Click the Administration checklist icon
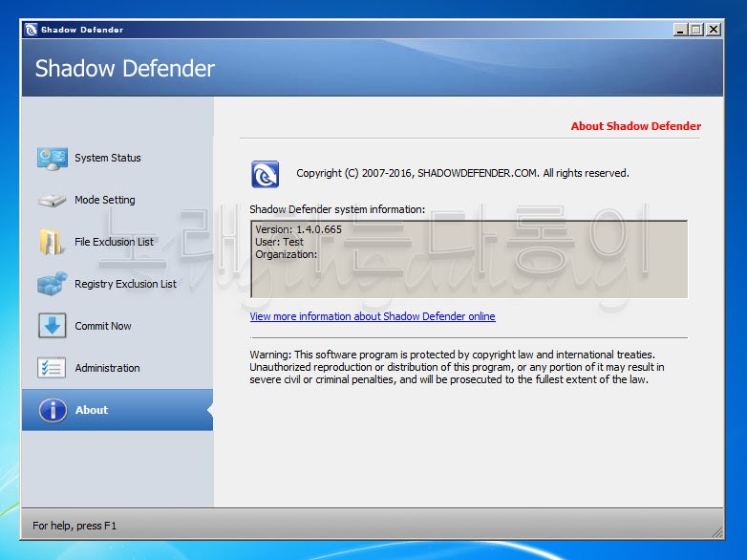 [52, 368]
